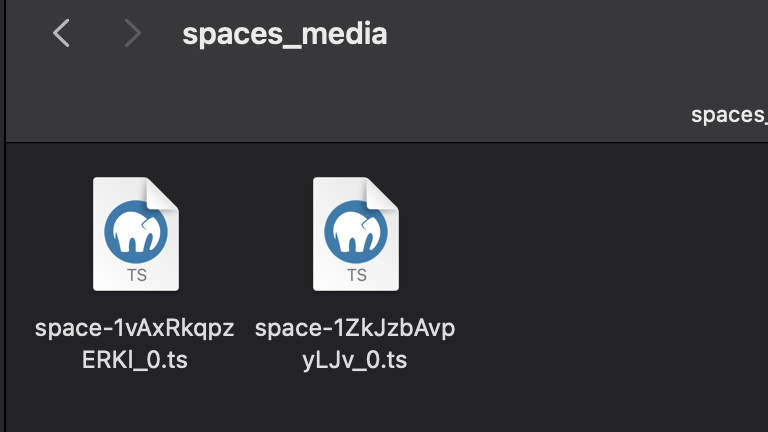Click the elephant logo on the second TS file
768x432 pixels.
click(x=356, y=232)
